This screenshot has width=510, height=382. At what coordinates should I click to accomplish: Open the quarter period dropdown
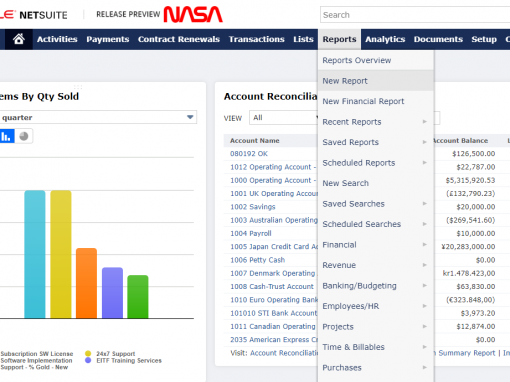(x=98, y=117)
